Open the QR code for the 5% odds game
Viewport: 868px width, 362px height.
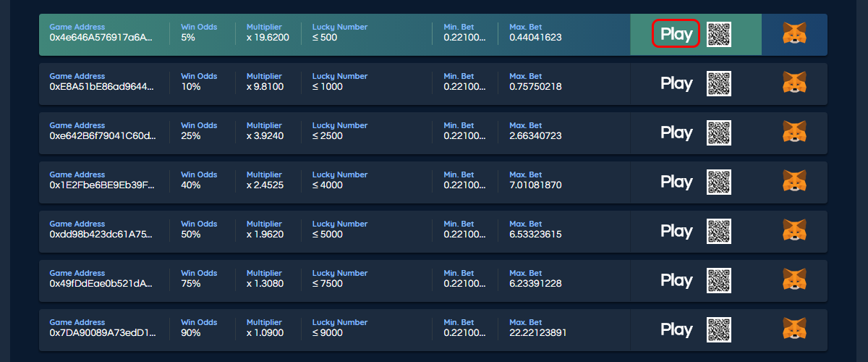point(719,34)
